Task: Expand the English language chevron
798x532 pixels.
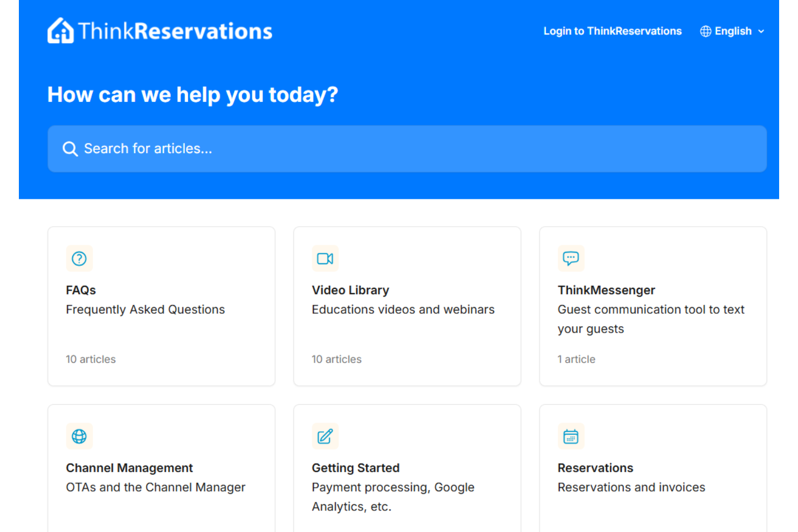Action: 761,31
